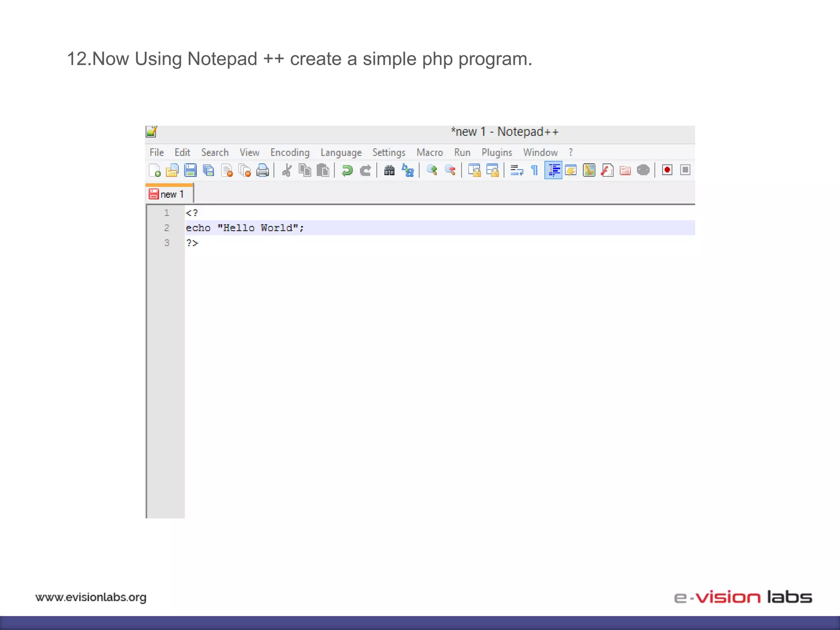Click the Close All toolbar icon
This screenshot has height=630, width=840.
(x=245, y=170)
